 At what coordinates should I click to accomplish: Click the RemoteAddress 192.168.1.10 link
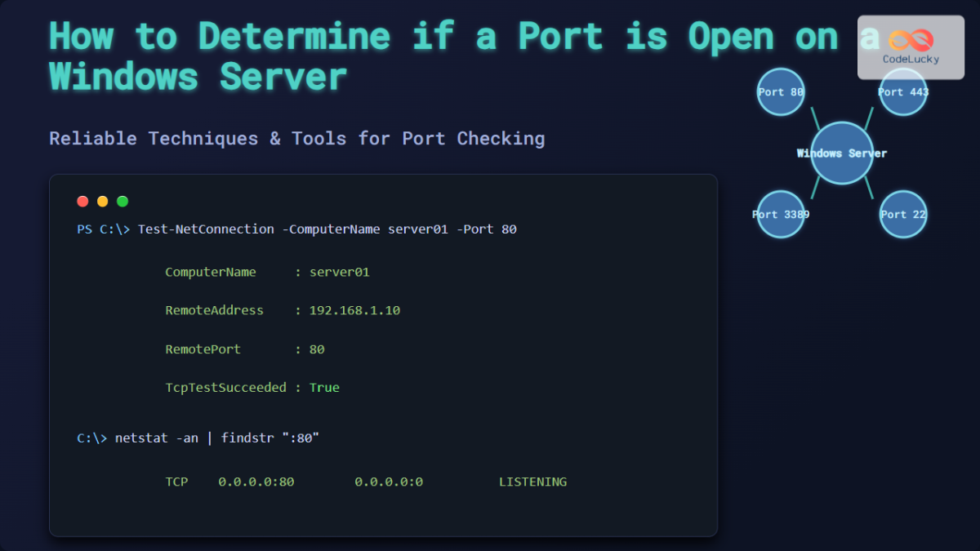click(355, 310)
